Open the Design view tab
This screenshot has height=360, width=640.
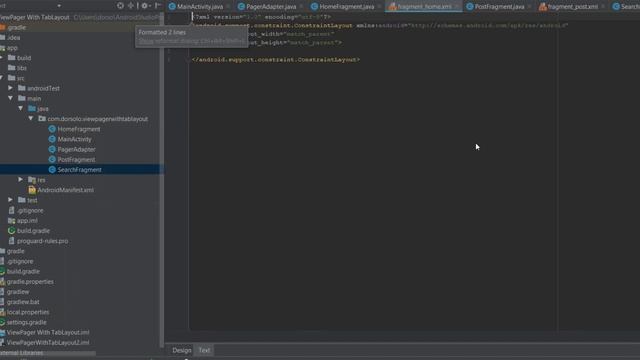[x=182, y=350]
